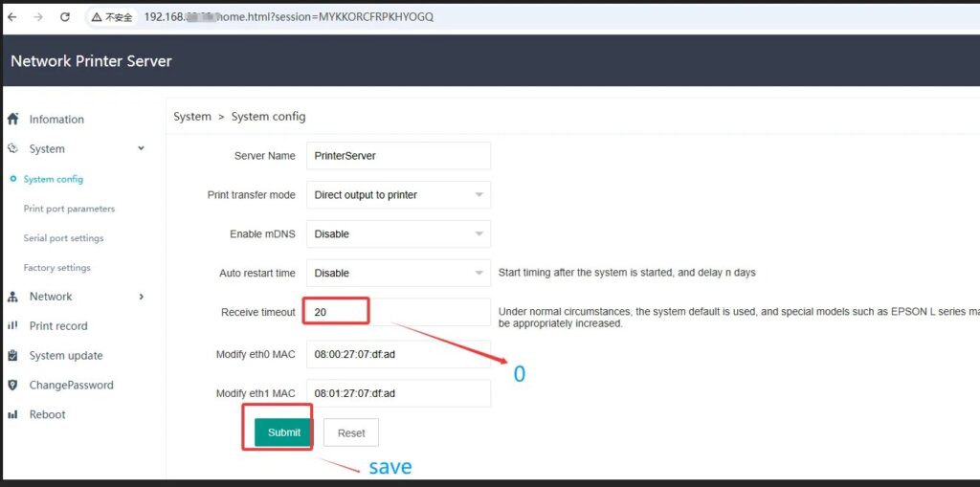Open ChangePassword page
This screenshot has height=487, width=980.
tap(71, 385)
